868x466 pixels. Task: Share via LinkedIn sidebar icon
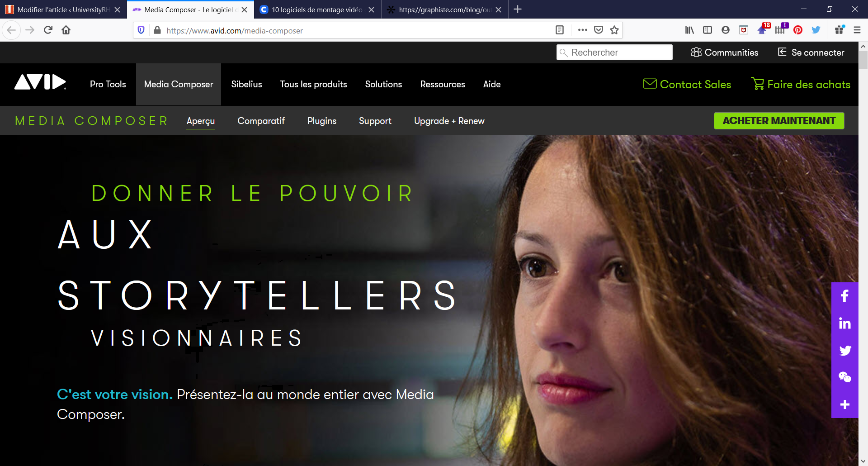844,323
